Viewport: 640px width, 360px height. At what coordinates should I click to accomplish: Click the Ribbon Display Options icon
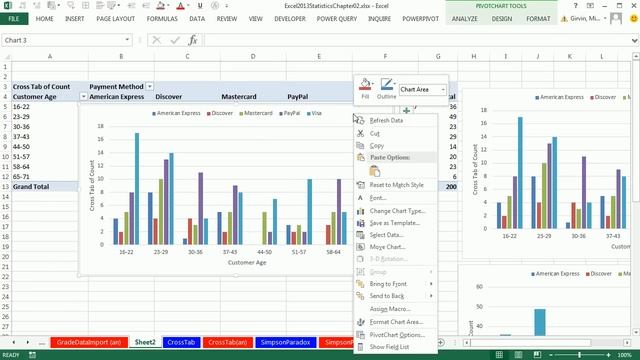click(590, 6)
